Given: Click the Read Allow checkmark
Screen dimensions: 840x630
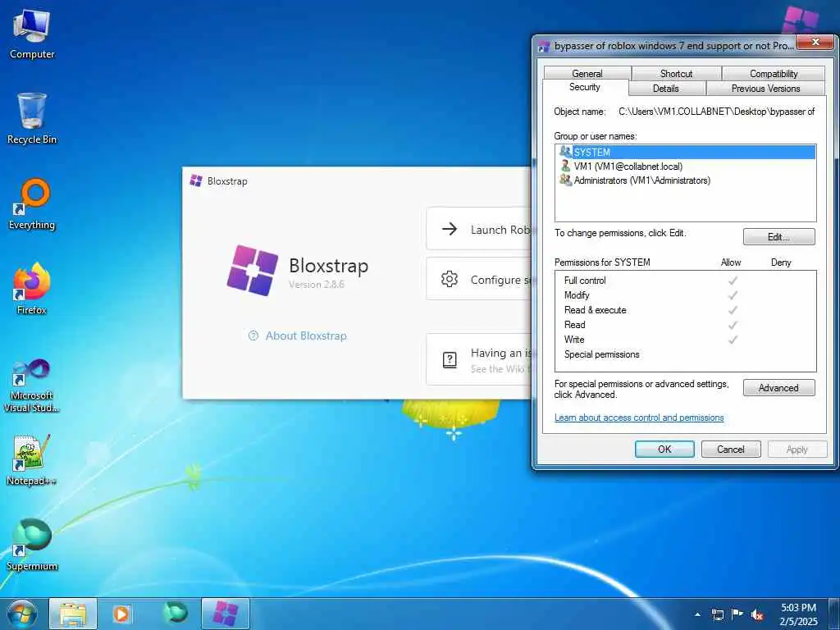Looking at the screenshot, I should point(733,325).
